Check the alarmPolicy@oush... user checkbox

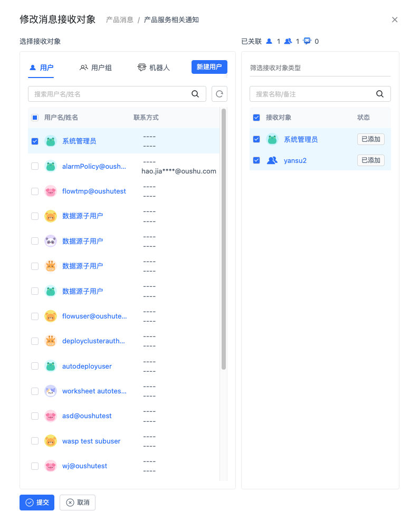[35, 166]
